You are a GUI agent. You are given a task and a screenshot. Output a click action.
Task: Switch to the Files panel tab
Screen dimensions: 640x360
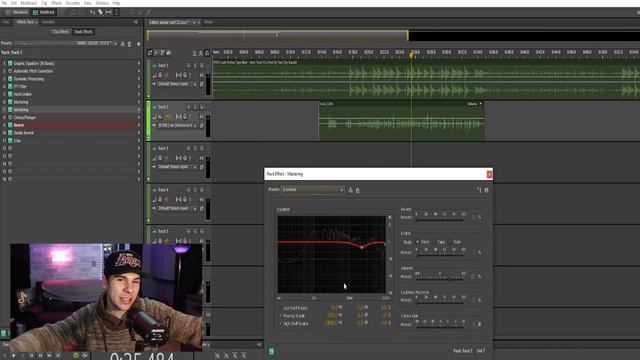pos(6,22)
